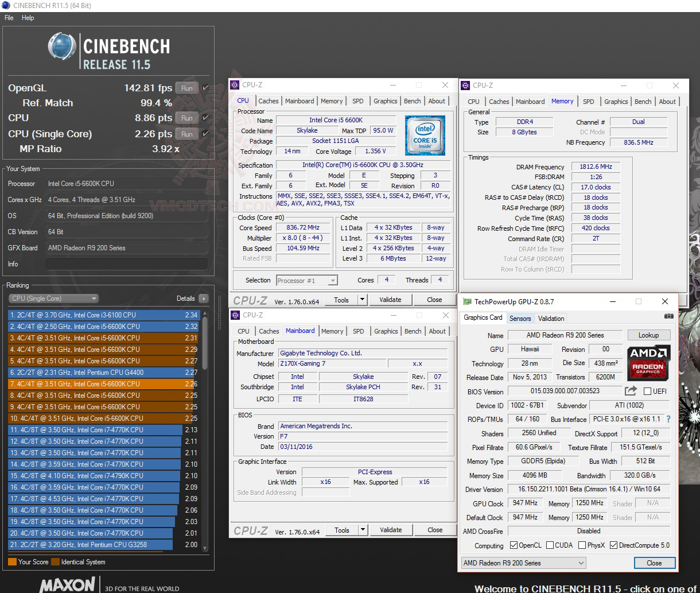Open the Memory tab in the Mainboard-tab CPU-Z window
The height and width of the screenshot is (593, 700).
[332, 331]
